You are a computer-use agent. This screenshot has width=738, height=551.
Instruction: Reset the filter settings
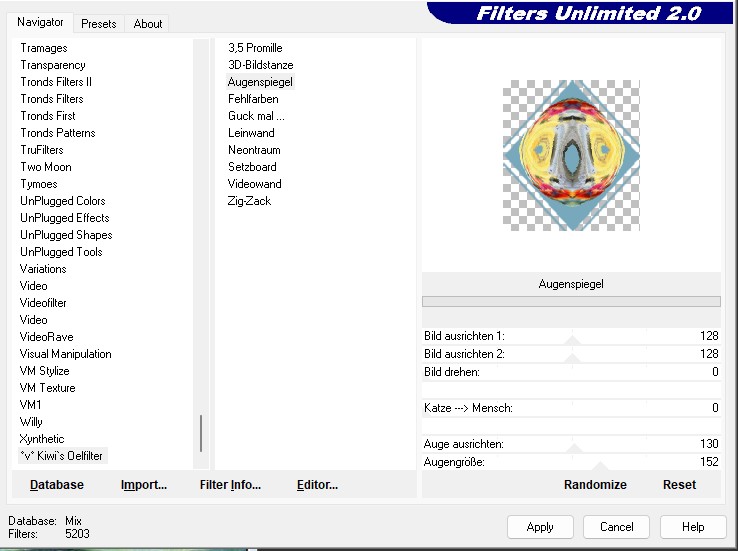pyautogui.click(x=679, y=485)
